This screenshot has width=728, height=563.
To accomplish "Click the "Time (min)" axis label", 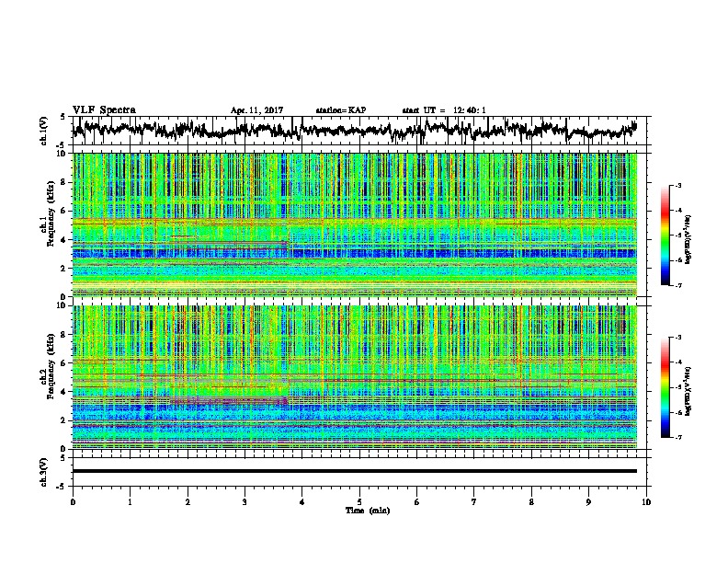I will click(368, 511).
